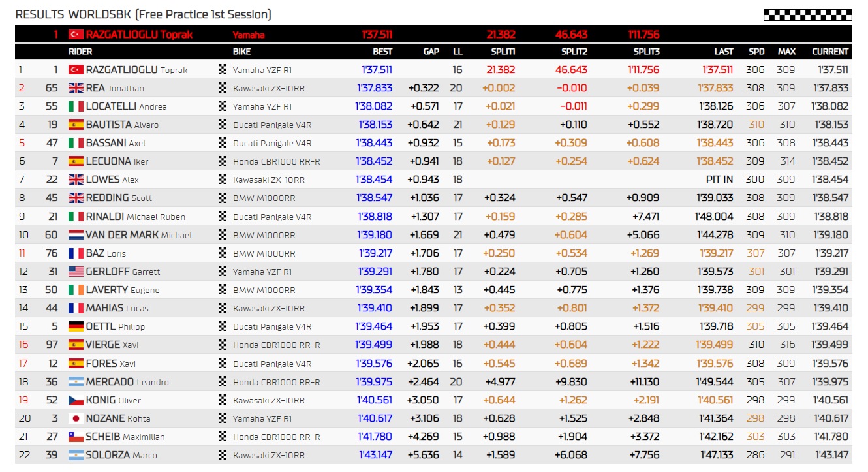Click German flag beside Oettl Philipp
Screen dimensions: 868x472
tap(76, 326)
